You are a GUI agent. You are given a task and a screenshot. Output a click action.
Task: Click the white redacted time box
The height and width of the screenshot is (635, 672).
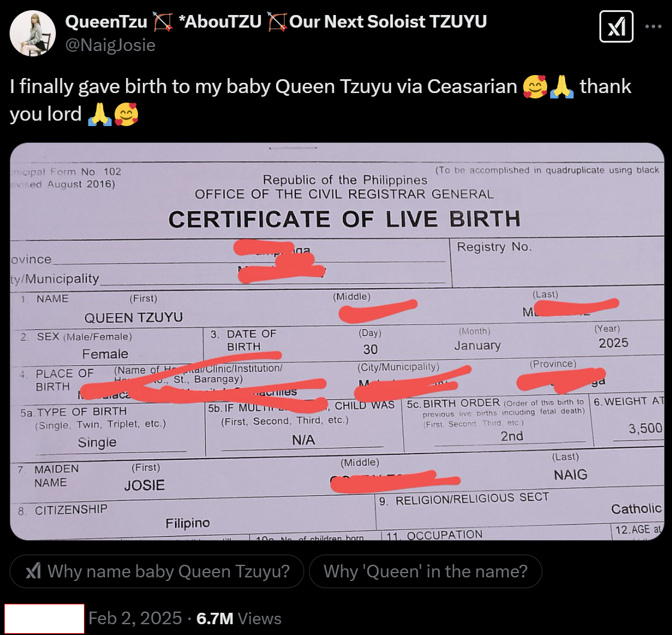[x=44, y=618]
